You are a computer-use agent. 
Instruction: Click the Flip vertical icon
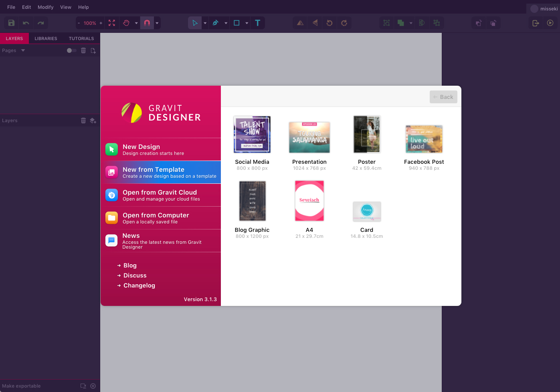(x=315, y=23)
